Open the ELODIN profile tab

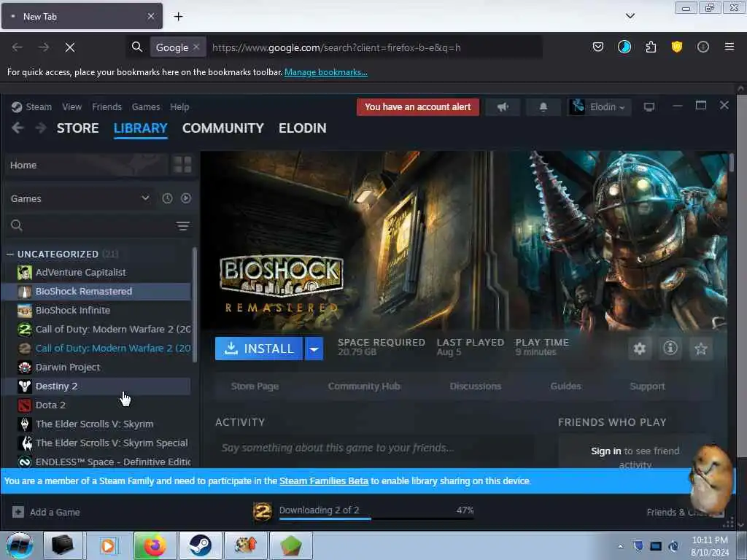pyautogui.click(x=303, y=128)
